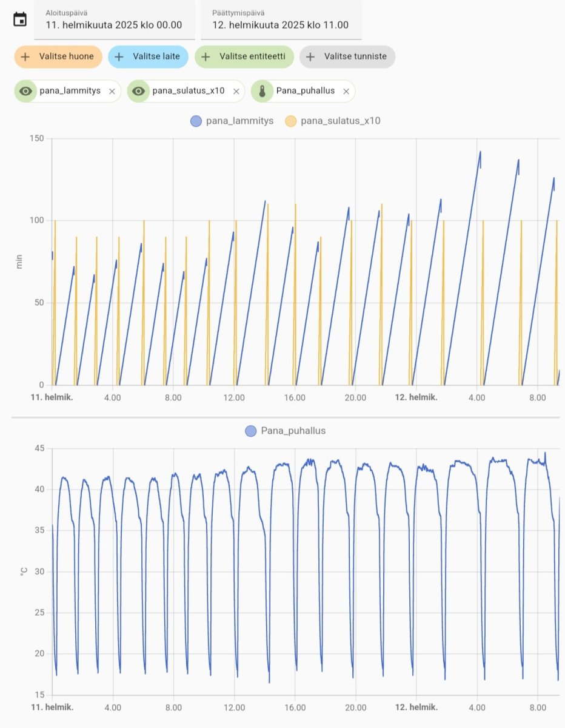Click the calendar icon beside the start date
The image size is (565, 728).
20,19
